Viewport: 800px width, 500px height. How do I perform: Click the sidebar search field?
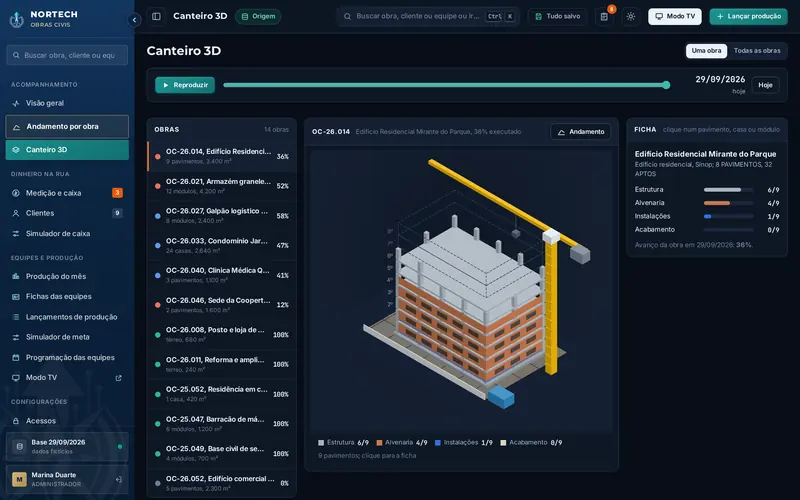pyautogui.click(x=67, y=55)
